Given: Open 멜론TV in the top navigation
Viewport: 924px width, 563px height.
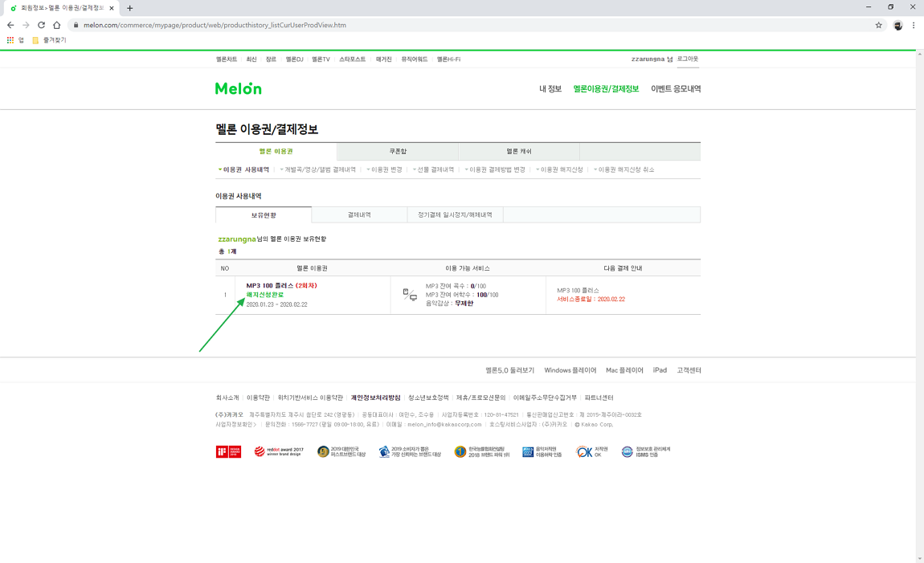Looking at the screenshot, I should pyautogui.click(x=321, y=59).
